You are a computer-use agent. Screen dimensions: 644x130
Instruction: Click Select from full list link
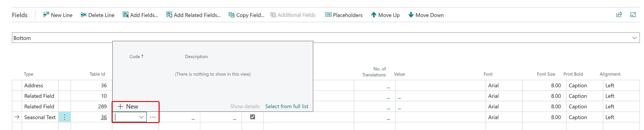click(x=286, y=107)
